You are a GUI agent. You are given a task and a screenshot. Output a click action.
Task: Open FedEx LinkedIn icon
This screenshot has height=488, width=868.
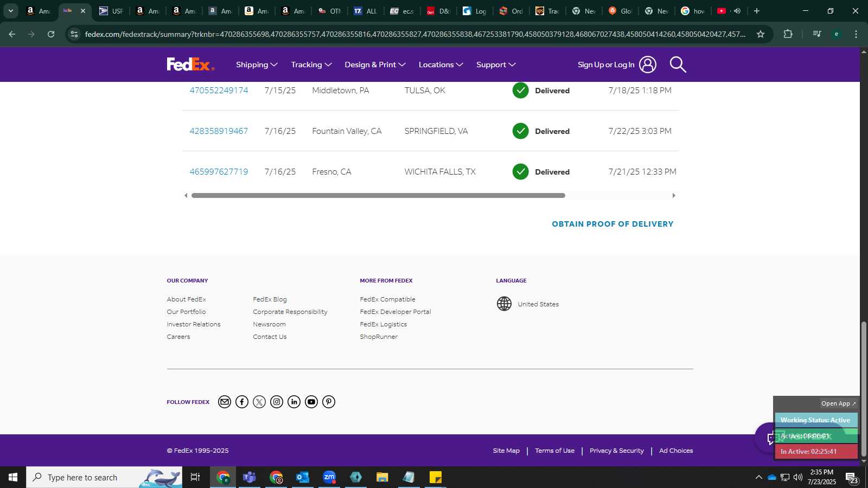294,402
